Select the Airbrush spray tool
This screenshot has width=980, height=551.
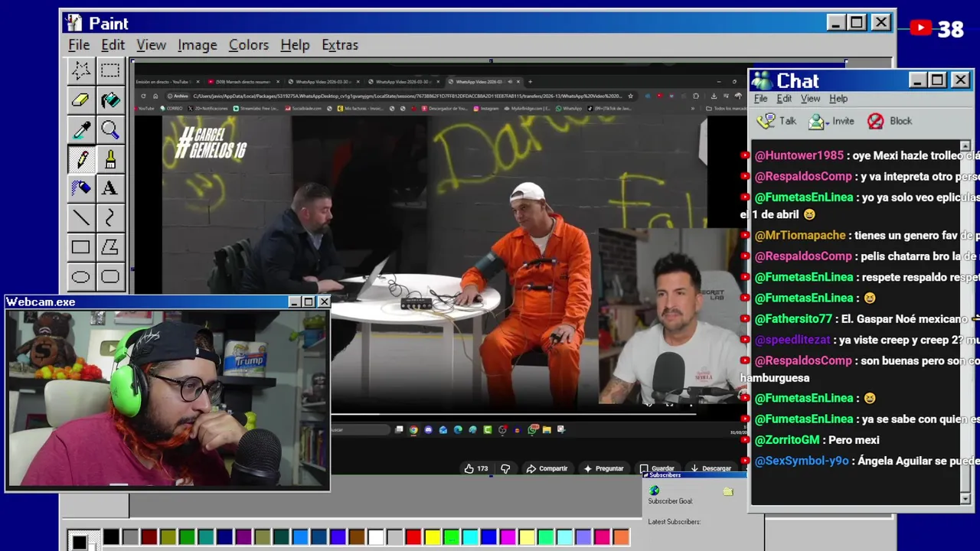(80, 188)
